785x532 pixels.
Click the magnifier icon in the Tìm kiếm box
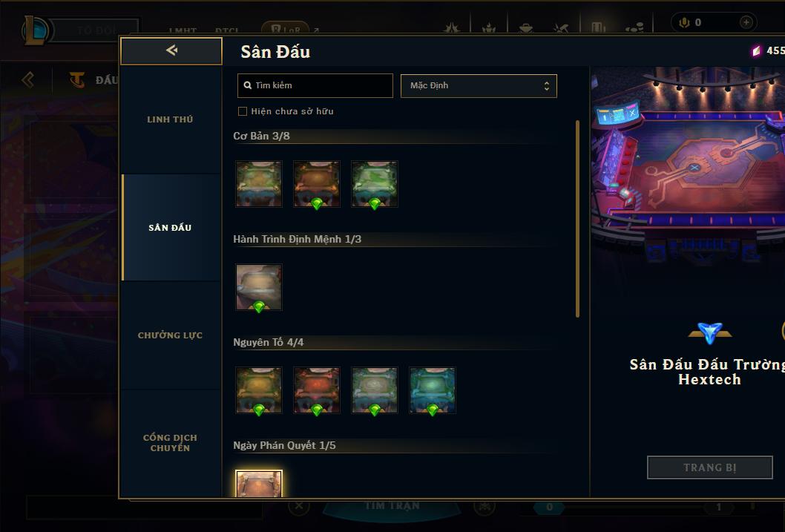pos(247,85)
